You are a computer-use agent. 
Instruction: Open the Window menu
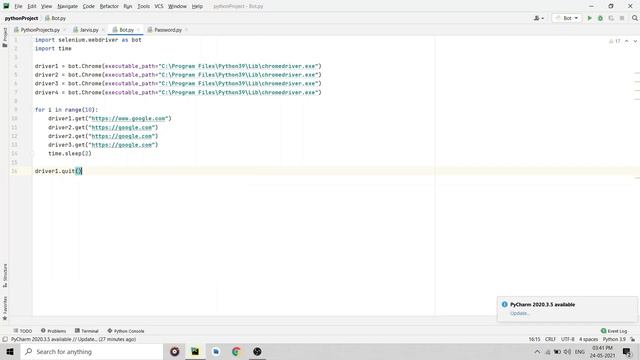[177, 6]
